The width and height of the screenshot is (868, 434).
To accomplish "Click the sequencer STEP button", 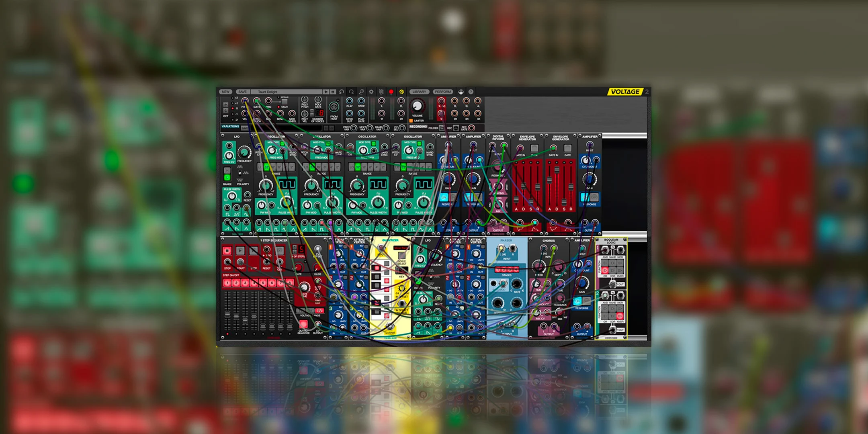I will [x=254, y=251].
